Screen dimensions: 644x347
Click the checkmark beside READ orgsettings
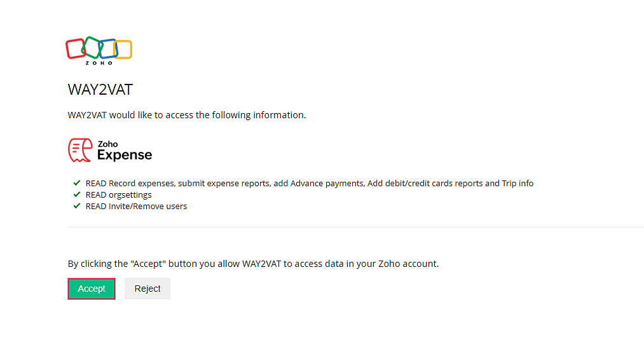tap(77, 194)
